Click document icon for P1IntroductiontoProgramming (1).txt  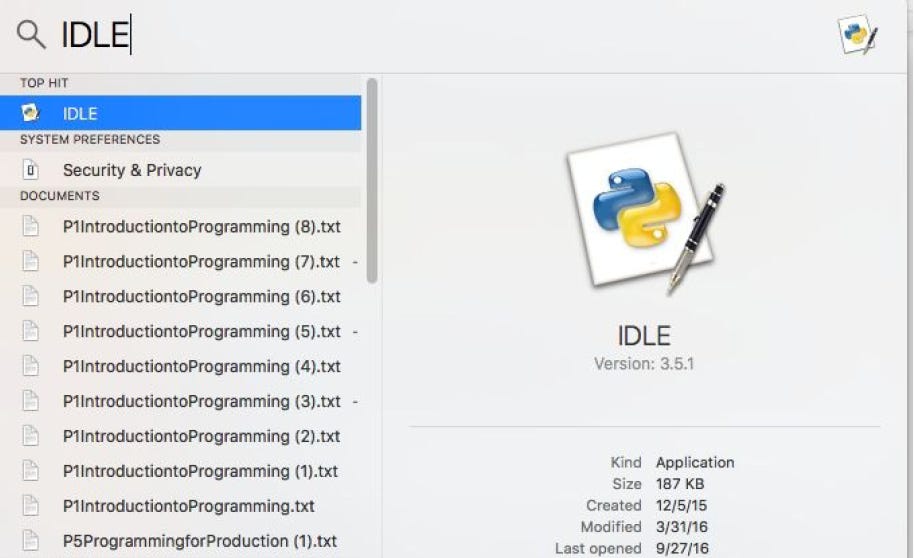30,471
